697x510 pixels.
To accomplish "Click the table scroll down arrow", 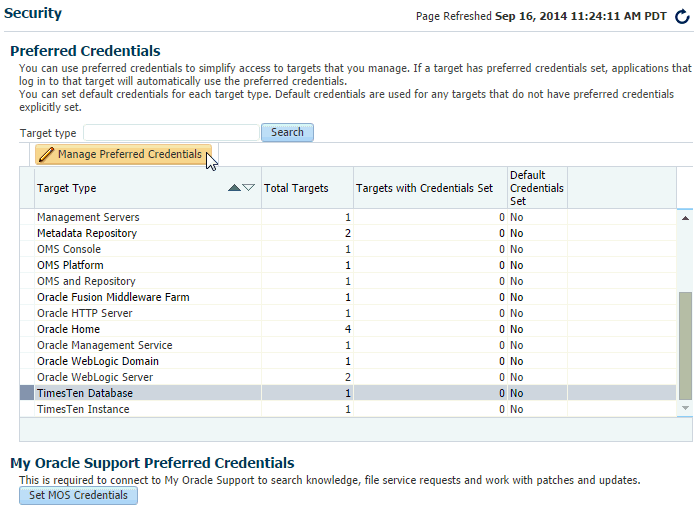I will point(685,408).
